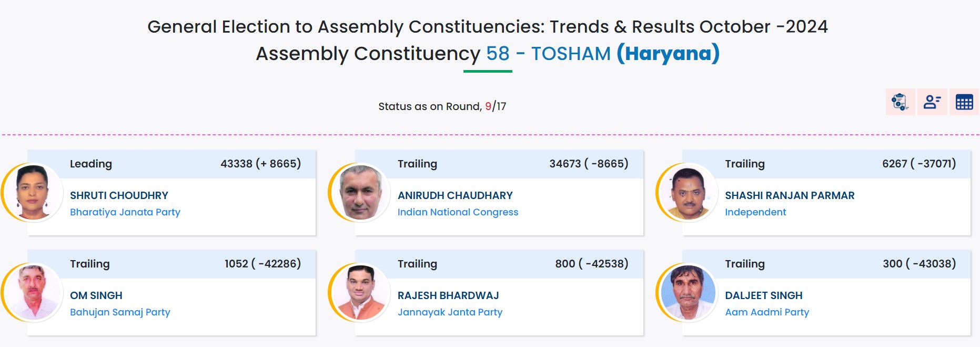Click the Status as on Round text
This screenshot has height=347, width=980.
(x=430, y=106)
